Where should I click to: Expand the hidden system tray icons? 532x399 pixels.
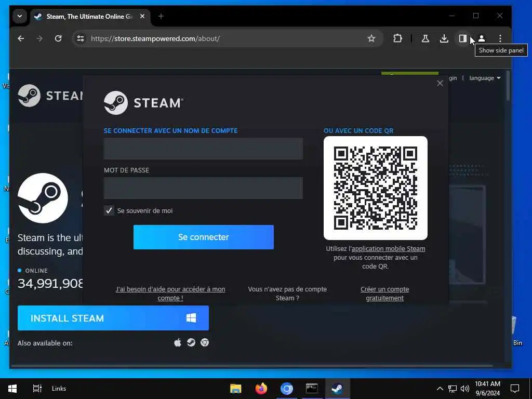(440, 389)
